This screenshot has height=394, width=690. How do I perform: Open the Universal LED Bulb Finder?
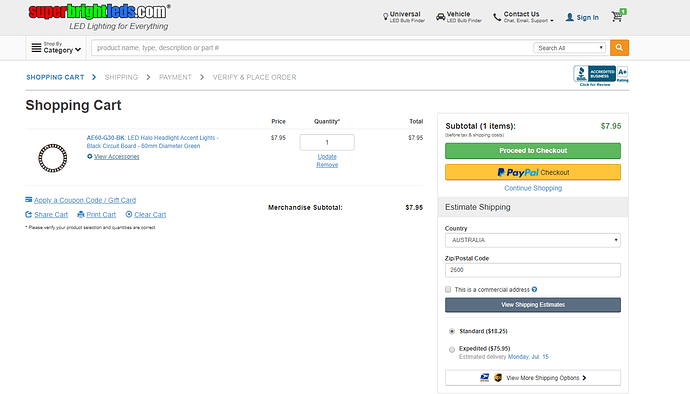pos(404,17)
